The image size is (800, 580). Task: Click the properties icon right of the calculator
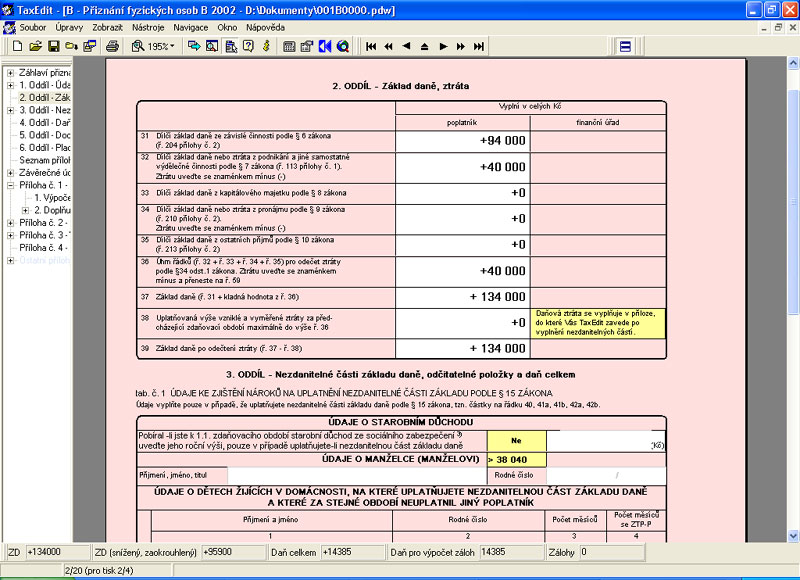pos(307,46)
